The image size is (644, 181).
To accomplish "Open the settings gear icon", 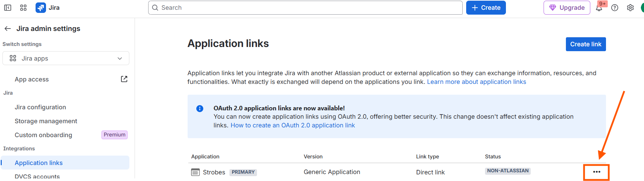I will [x=630, y=8].
